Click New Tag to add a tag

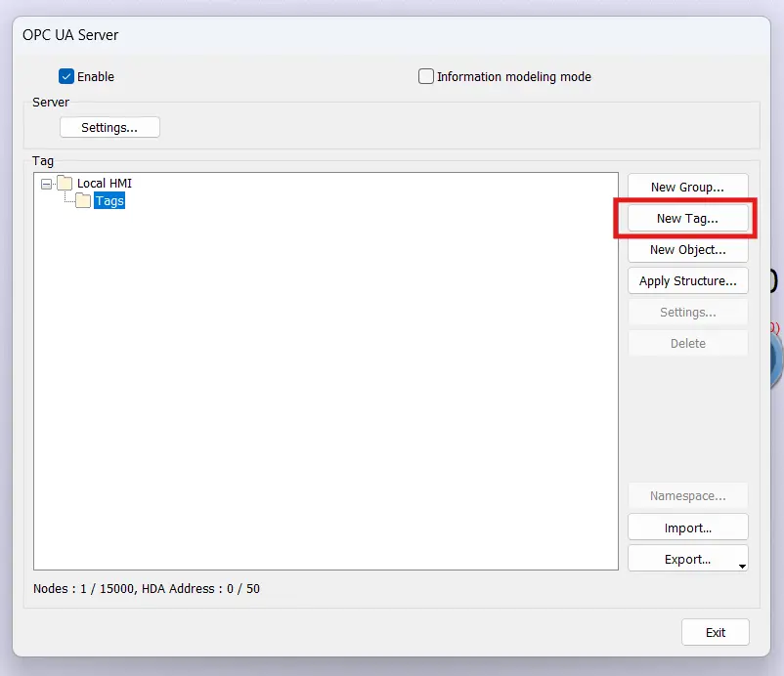coord(687,218)
